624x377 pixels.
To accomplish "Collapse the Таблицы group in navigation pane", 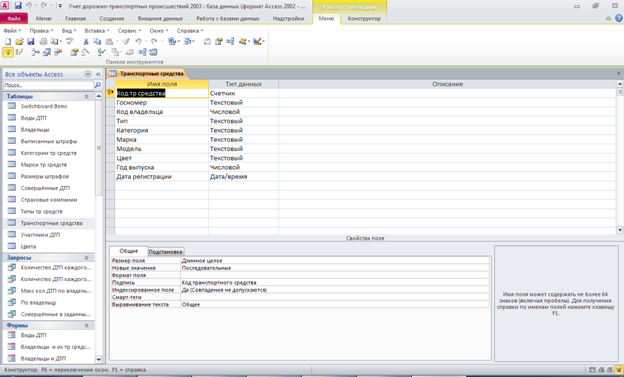I will (x=86, y=96).
